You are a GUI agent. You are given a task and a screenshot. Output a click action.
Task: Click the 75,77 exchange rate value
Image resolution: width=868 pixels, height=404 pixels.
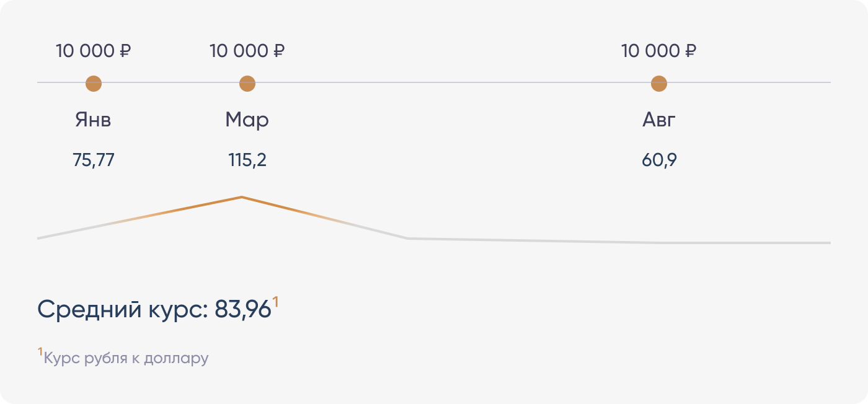[94, 160]
